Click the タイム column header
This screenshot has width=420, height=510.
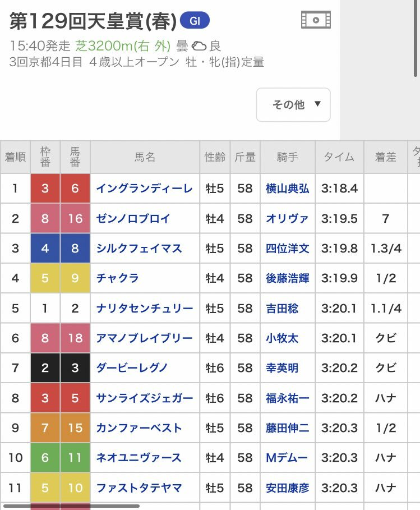339,157
